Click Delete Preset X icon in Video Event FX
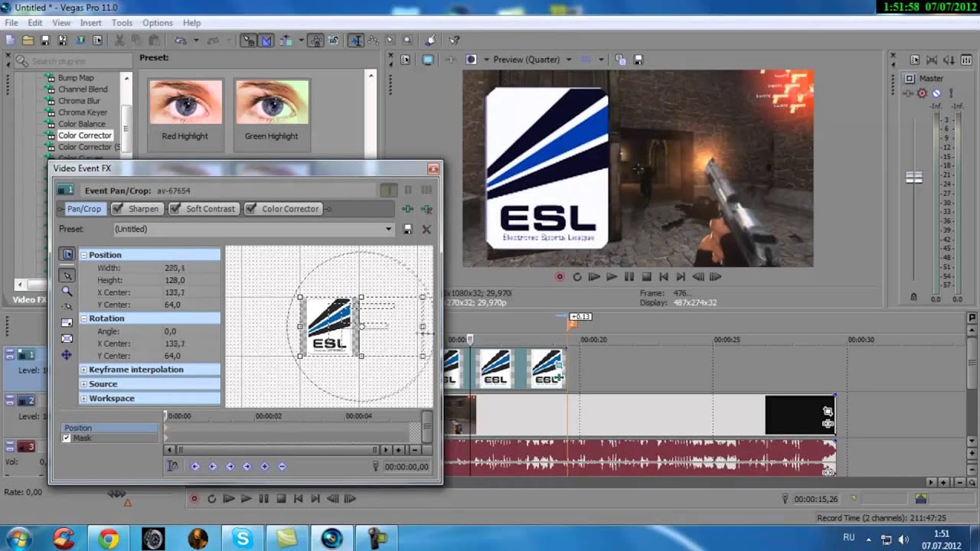Image resolution: width=980 pixels, height=551 pixels. pos(426,229)
